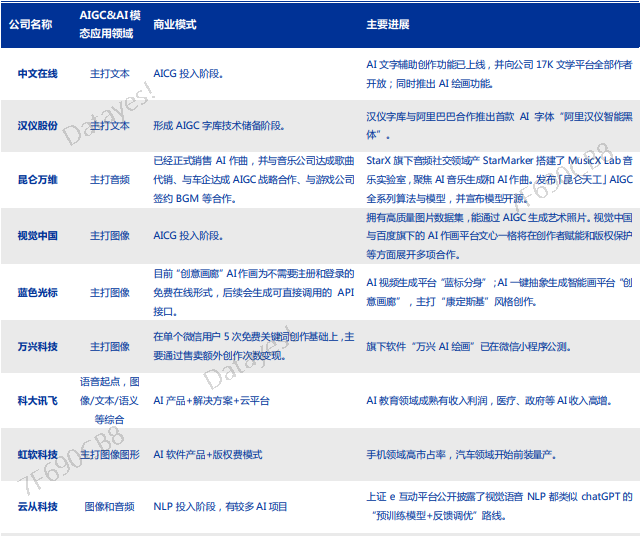Select 主打文本 cell in 中文在线 row

pos(110,74)
